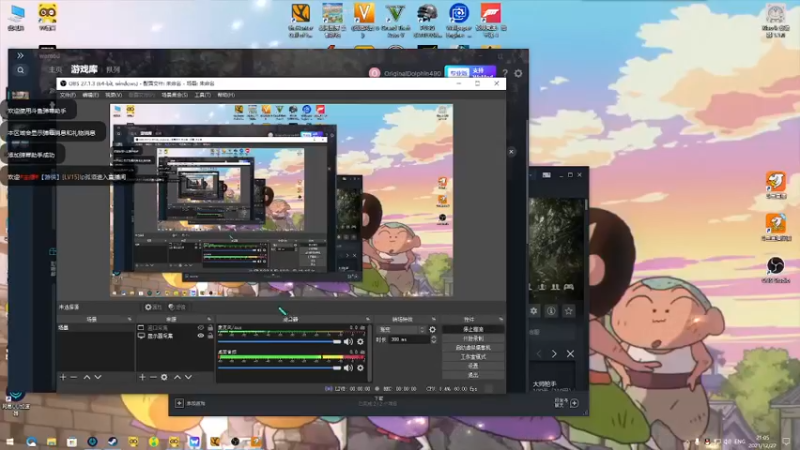Pop out the 混音器 dock panel
The image size is (800, 450).
point(367,319)
